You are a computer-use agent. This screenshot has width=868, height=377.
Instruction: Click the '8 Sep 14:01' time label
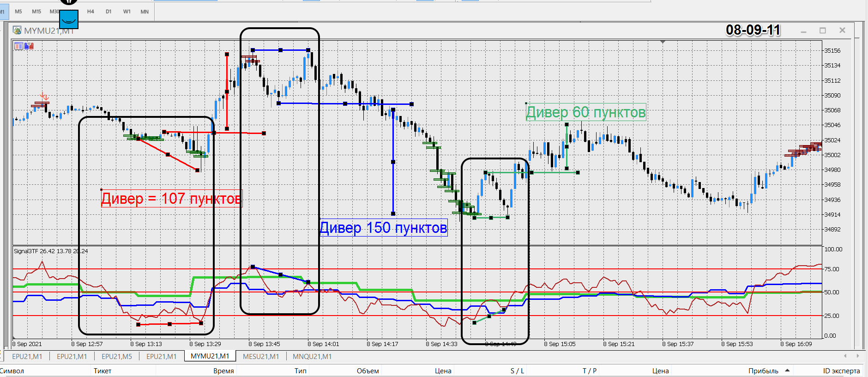(x=323, y=344)
